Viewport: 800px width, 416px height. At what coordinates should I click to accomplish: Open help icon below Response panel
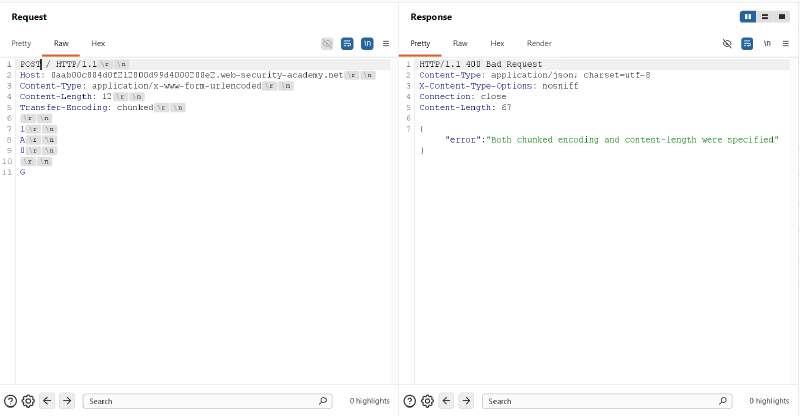[x=410, y=401]
